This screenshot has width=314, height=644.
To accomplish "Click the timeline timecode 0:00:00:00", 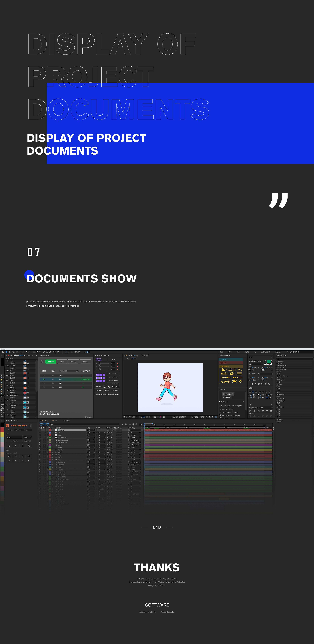I will point(44,424).
